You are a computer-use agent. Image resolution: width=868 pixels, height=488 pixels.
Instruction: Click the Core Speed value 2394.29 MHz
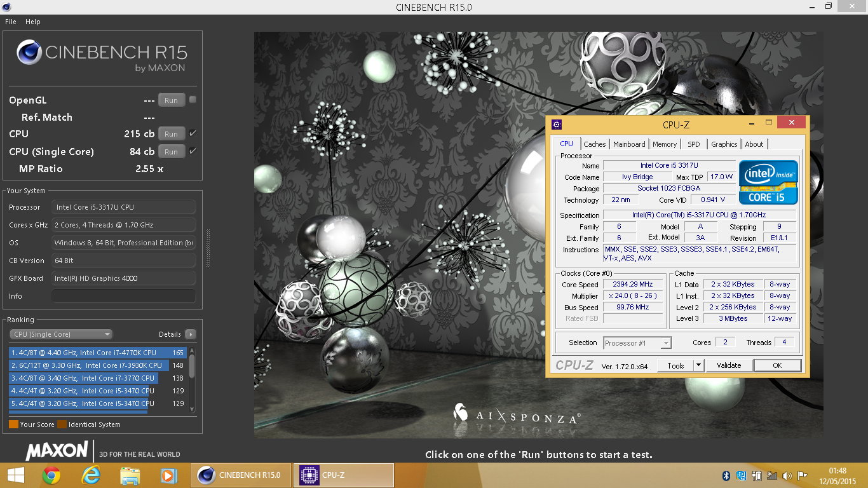pos(632,285)
